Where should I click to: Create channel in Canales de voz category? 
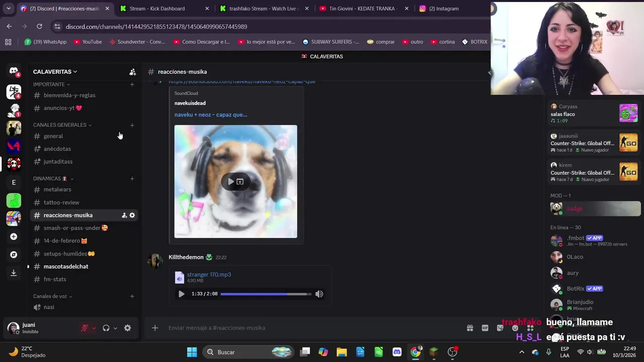[x=132, y=296]
